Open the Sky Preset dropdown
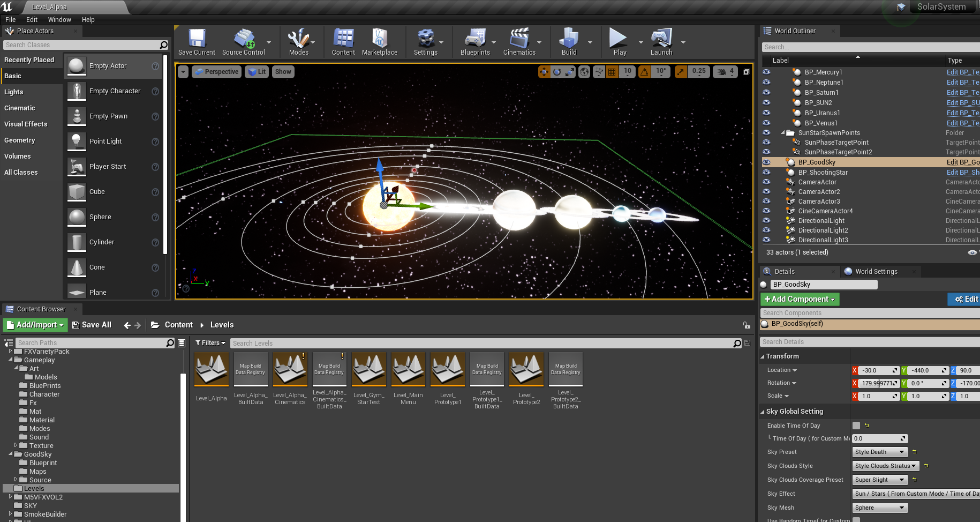This screenshot has height=522, width=980. [879, 452]
